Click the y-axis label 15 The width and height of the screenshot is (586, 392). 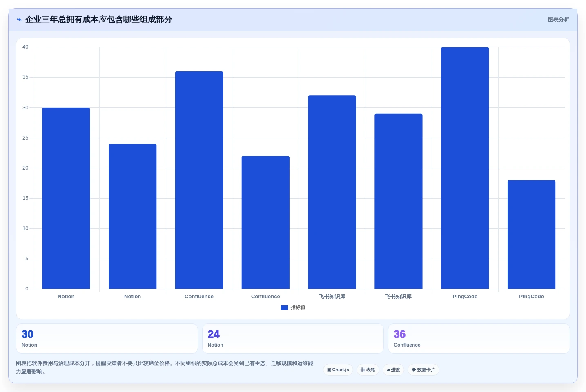tap(25, 198)
